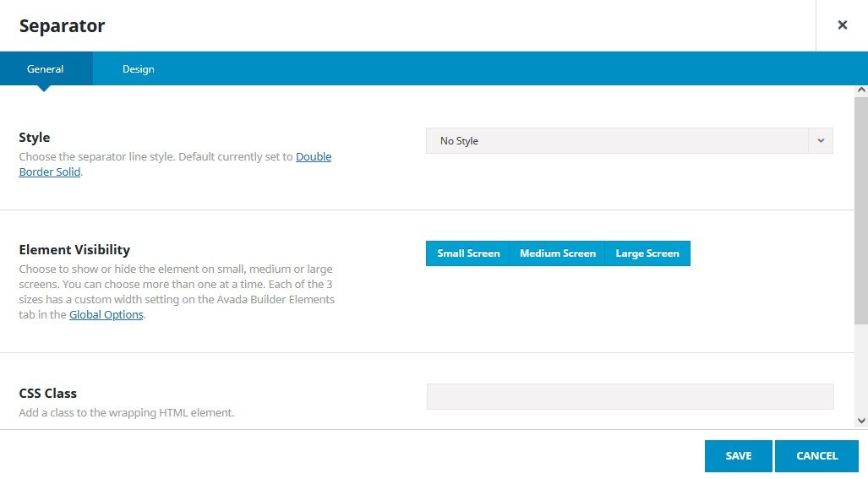Click the Element Visibility option heading
The image size is (868, 479).
pyautogui.click(x=74, y=250)
